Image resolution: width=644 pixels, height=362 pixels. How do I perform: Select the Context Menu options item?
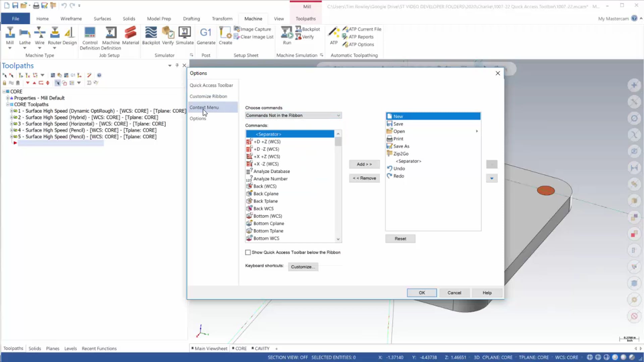[204, 107]
